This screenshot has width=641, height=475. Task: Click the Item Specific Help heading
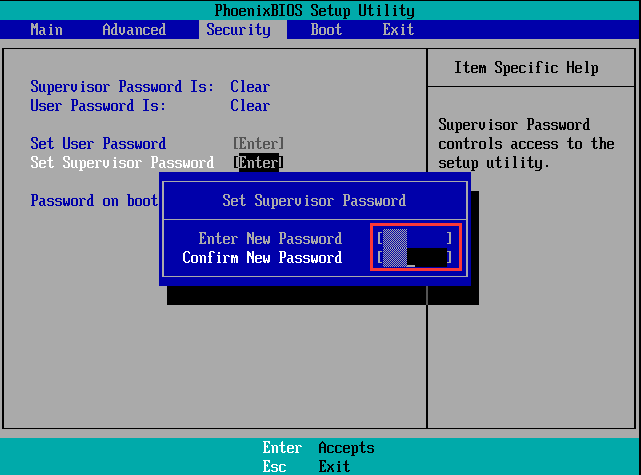pyautogui.click(x=526, y=67)
